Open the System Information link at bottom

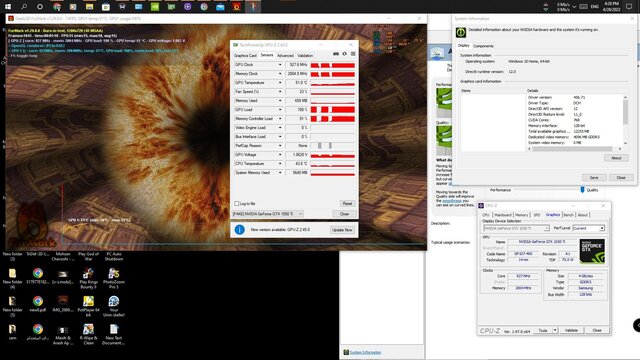click(x=365, y=352)
